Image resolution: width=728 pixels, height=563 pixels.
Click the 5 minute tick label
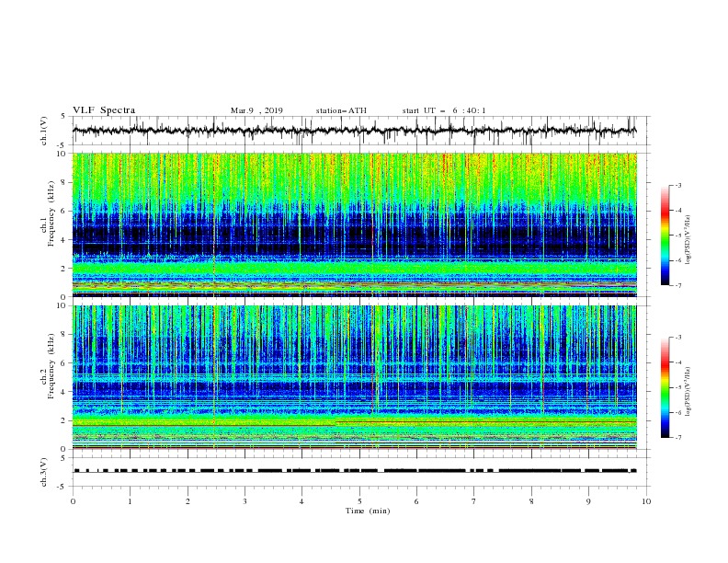point(359,501)
